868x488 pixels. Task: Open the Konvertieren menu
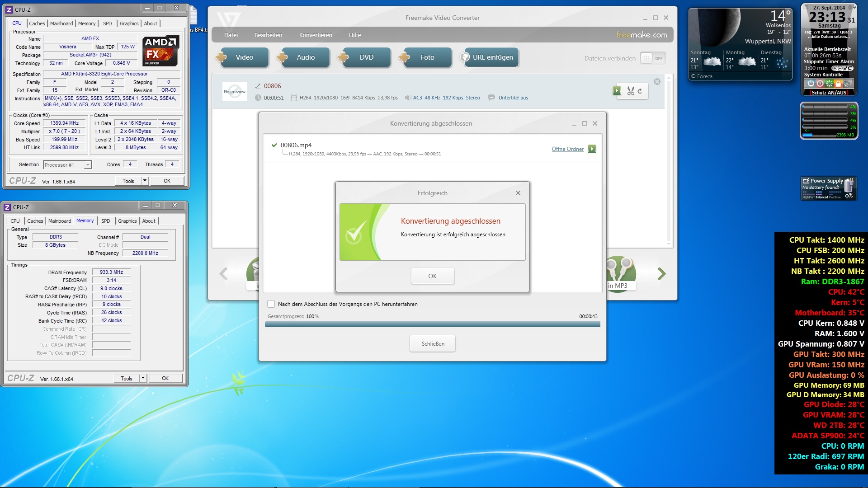(315, 35)
